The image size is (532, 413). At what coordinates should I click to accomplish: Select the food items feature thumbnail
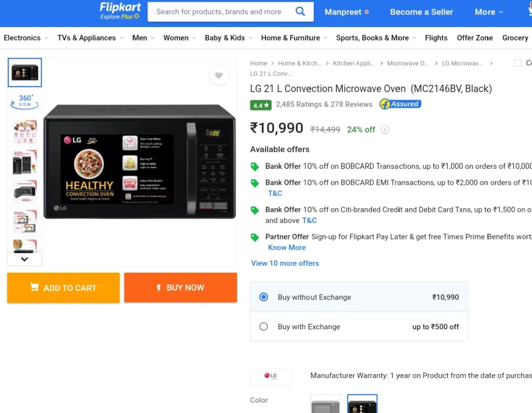click(25, 131)
